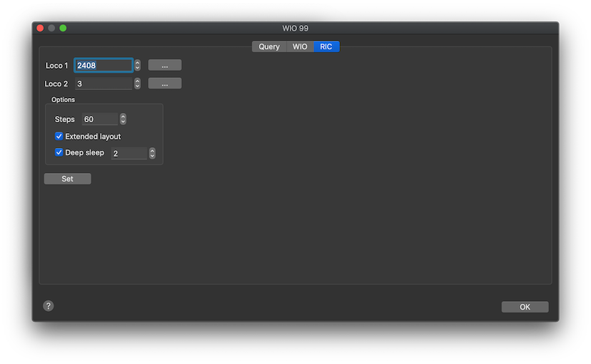This screenshot has height=364, width=591.
Task: Decrease Loco 1 value with down arrow
Action: [x=137, y=68]
